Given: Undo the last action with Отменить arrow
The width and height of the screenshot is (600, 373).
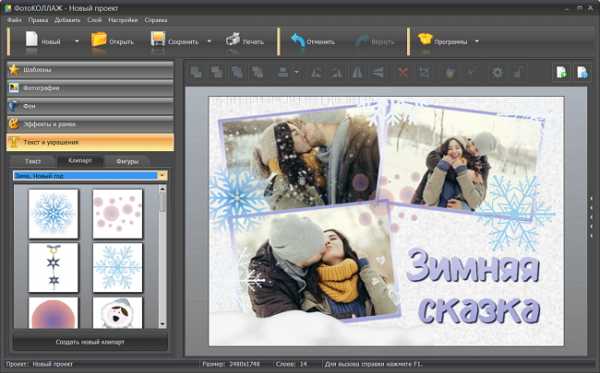Looking at the screenshot, I should pyautogui.click(x=297, y=40).
